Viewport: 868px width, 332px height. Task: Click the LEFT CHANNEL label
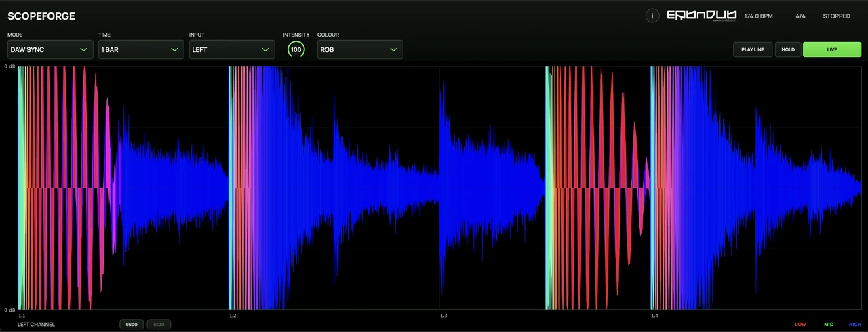[36, 325]
